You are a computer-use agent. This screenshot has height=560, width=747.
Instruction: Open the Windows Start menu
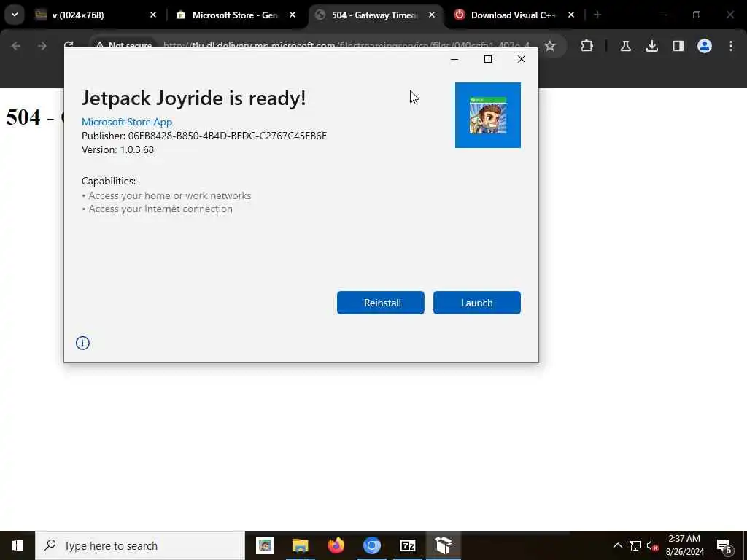pos(18,545)
